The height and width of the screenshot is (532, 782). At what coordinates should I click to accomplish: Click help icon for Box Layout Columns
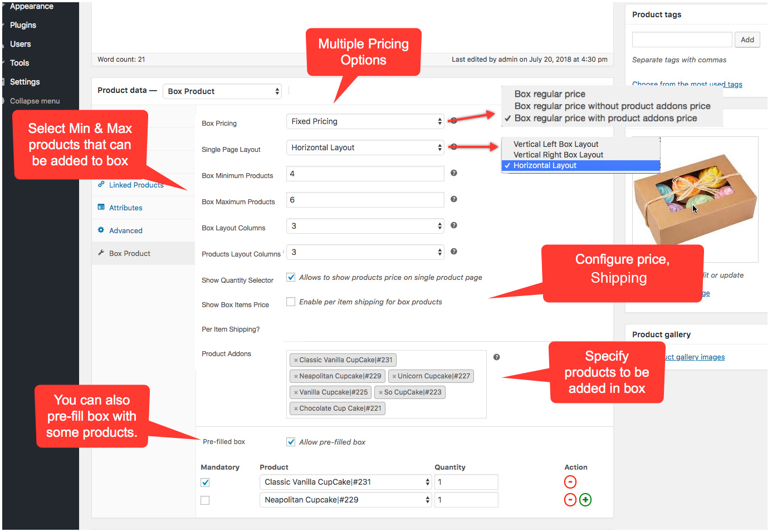pos(454,225)
